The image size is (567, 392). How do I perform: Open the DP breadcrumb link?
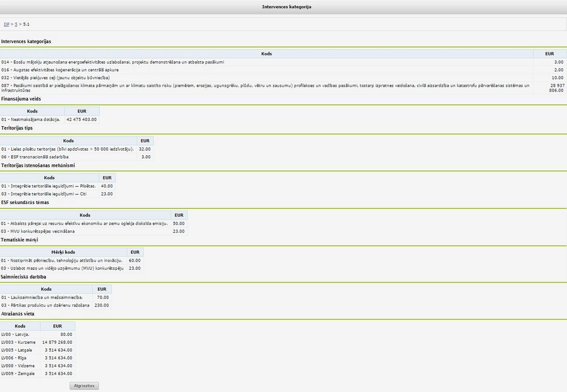point(7,24)
